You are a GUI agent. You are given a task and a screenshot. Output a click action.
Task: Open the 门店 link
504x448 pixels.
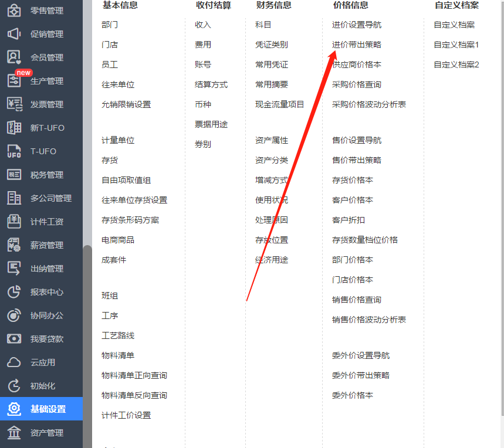tap(110, 45)
